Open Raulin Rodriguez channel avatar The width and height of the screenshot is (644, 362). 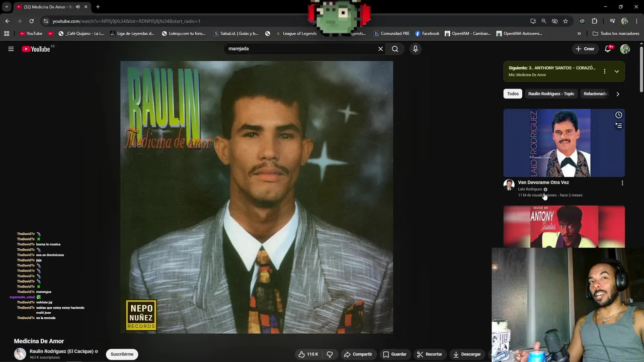pos(20,354)
